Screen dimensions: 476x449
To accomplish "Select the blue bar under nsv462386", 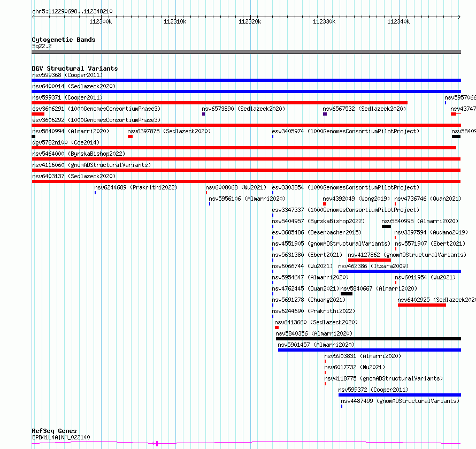I will point(400,271).
